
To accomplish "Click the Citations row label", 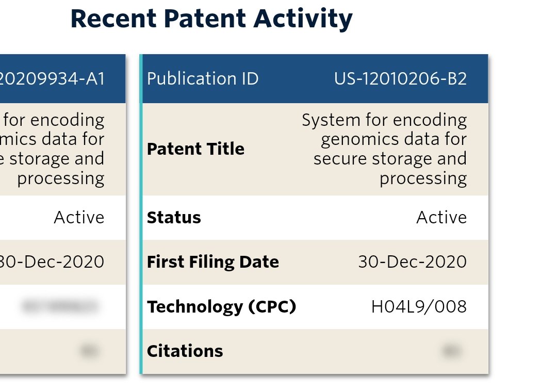I will click(185, 351).
